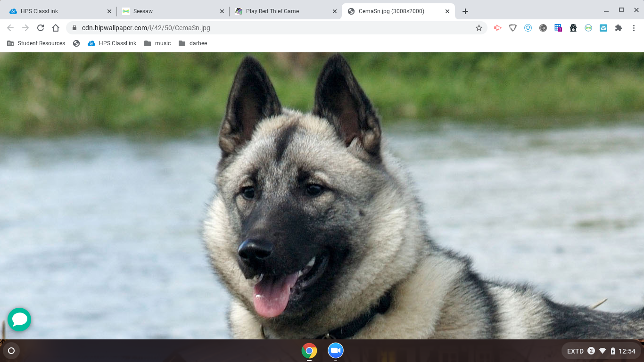The width and height of the screenshot is (644, 362).
Task: Open the music bookmark folder
Action: tap(157, 43)
